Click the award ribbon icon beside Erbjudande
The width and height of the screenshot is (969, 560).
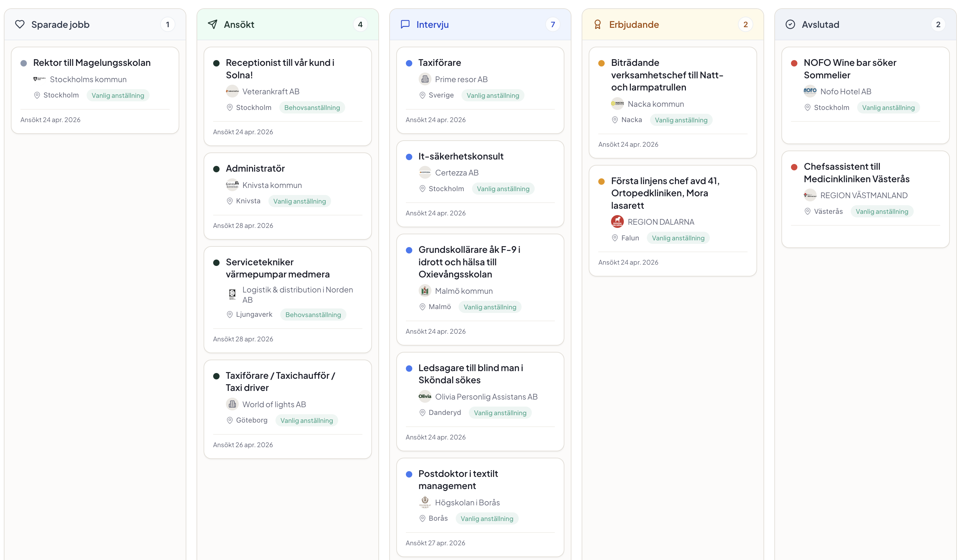pyautogui.click(x=598, y=25)
